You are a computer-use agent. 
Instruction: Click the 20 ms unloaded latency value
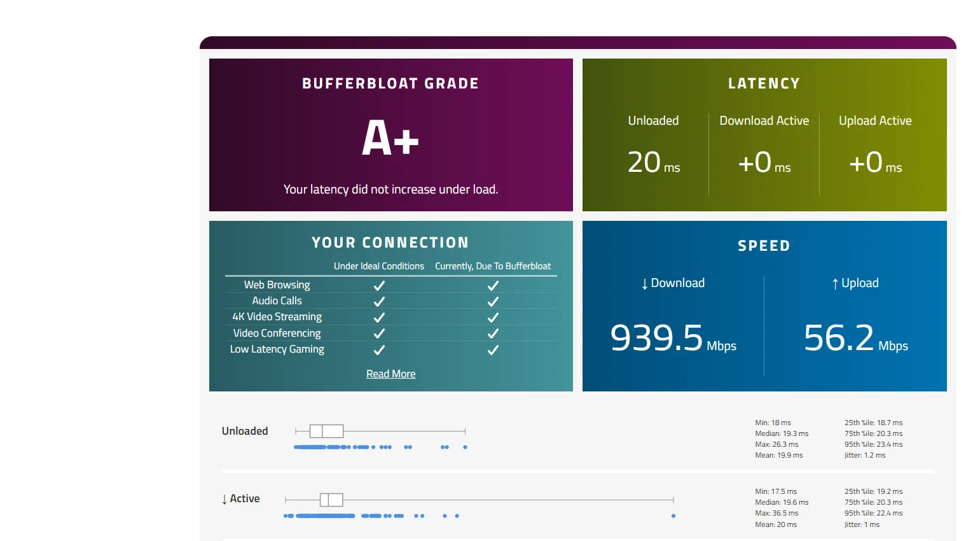coord(654,162)
